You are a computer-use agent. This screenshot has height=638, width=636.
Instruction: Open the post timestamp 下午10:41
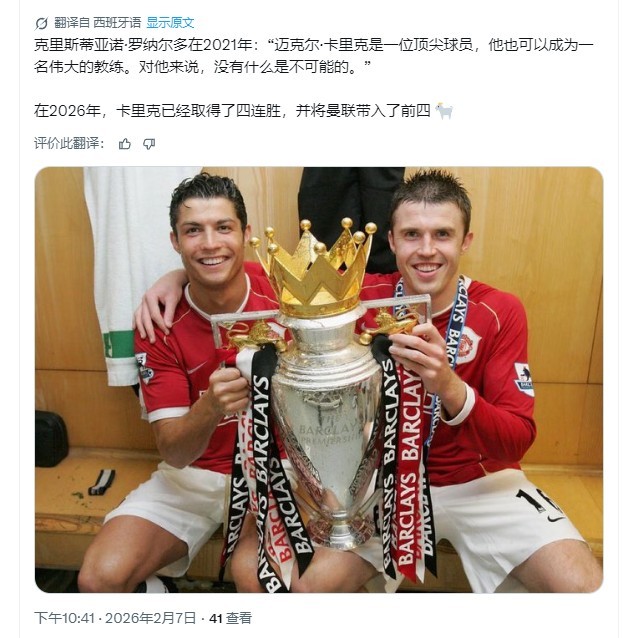pos(64,618)
